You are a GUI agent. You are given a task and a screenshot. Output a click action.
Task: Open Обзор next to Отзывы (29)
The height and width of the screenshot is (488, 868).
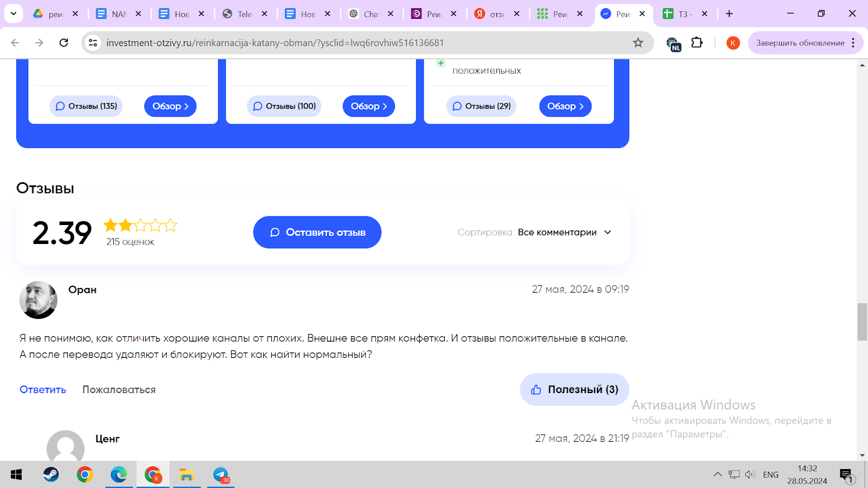[565, 106]
